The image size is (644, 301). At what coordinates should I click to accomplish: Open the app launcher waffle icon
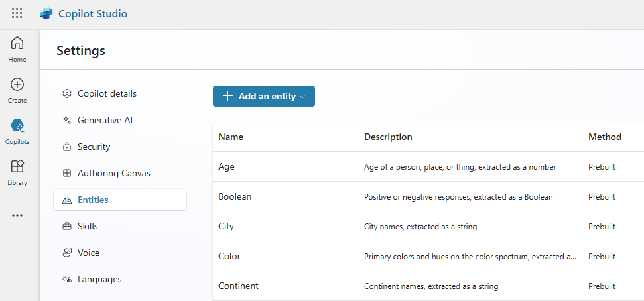coord(17,13)
